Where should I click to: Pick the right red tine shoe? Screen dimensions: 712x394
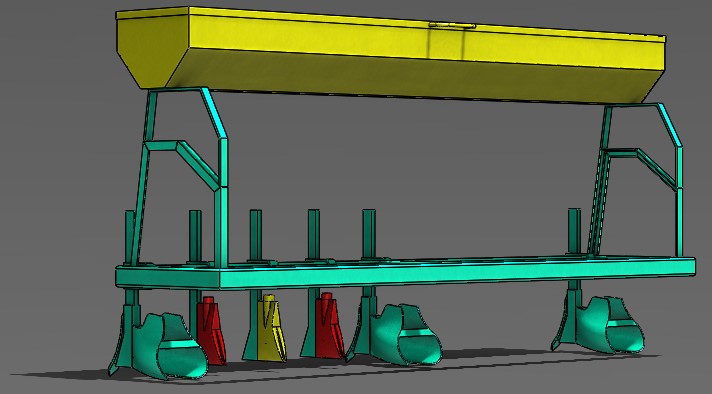(x=331, y=325)
